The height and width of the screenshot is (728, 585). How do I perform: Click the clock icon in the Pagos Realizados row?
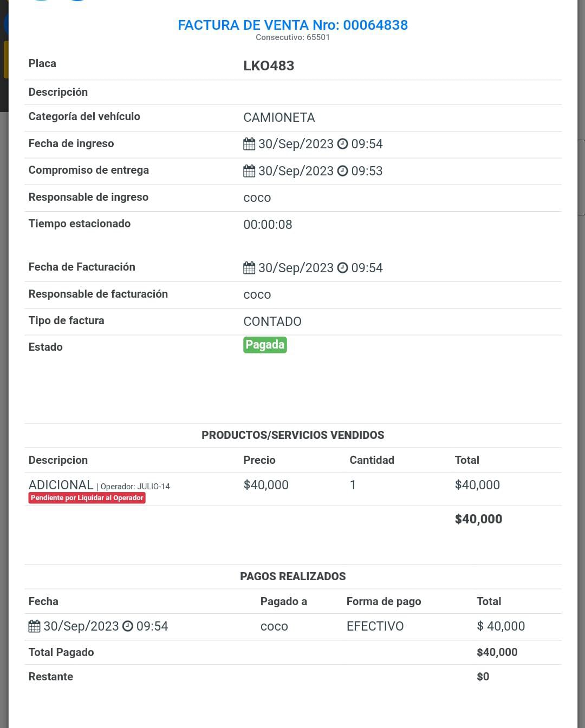click(x=128, y=626)
